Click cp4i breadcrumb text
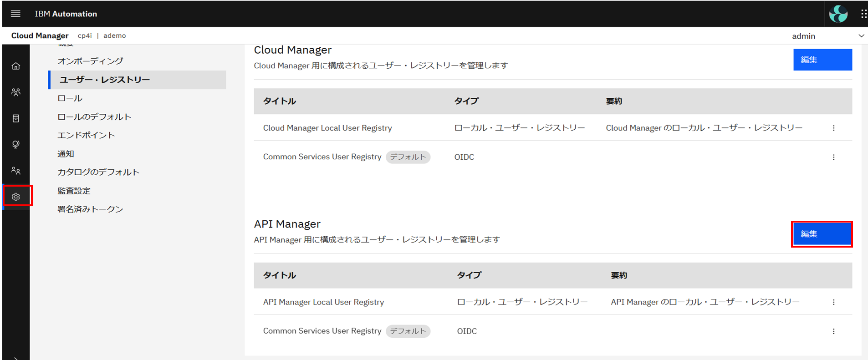Viewport: 868px width, 360px height. click(x=85, y=35)
